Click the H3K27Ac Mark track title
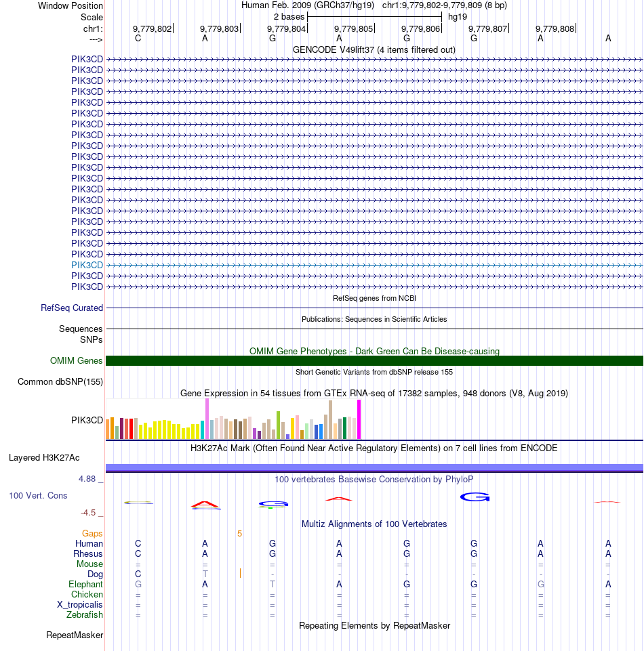Viewport: 644px width, 651px height. tap(374, 448)
